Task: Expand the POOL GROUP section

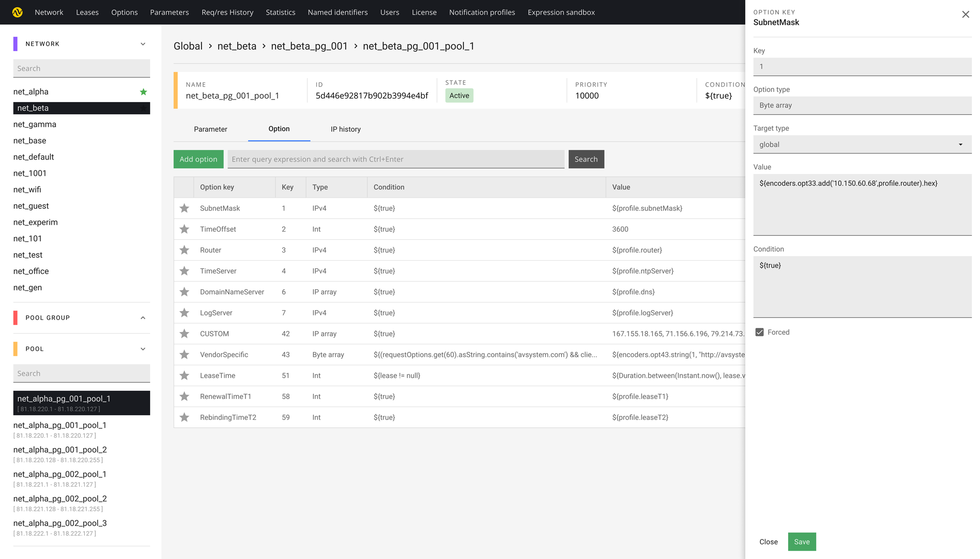Action: [143, 317]
